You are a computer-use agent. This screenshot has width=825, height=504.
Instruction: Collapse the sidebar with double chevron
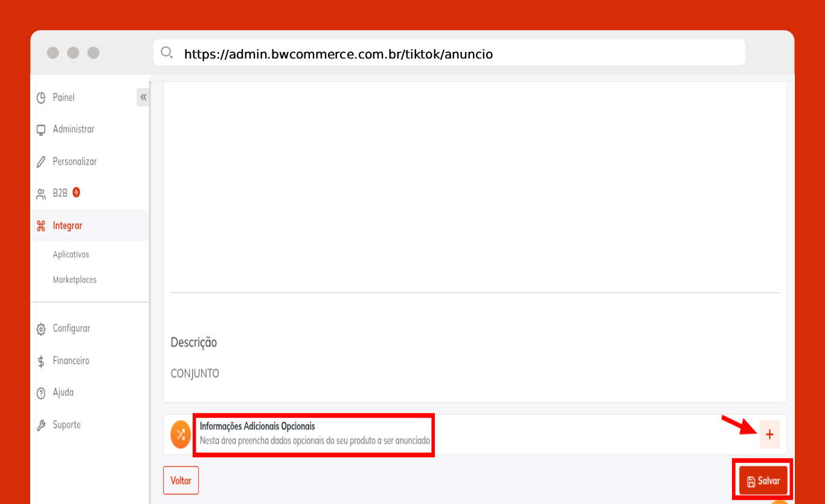tap(143, 97)
